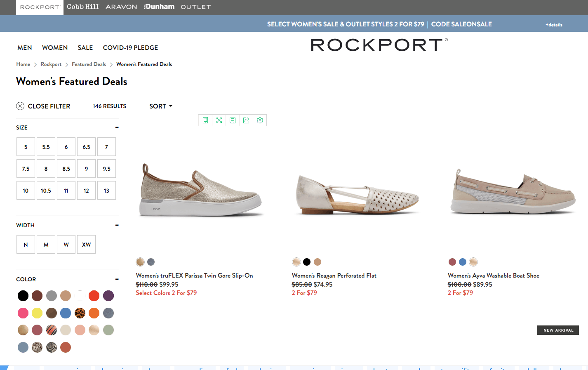Go to Rockport breadcrumb link

(51, 64)
